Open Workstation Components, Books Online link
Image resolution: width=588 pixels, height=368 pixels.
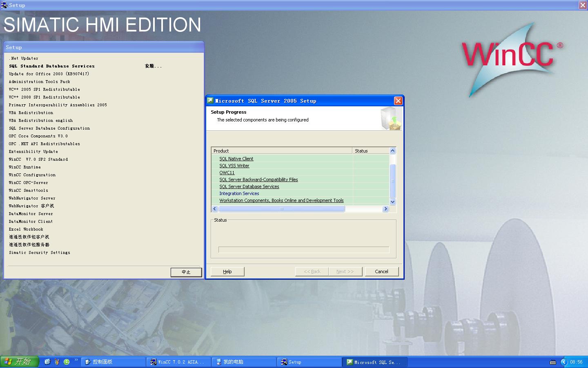tap(281, 200)
